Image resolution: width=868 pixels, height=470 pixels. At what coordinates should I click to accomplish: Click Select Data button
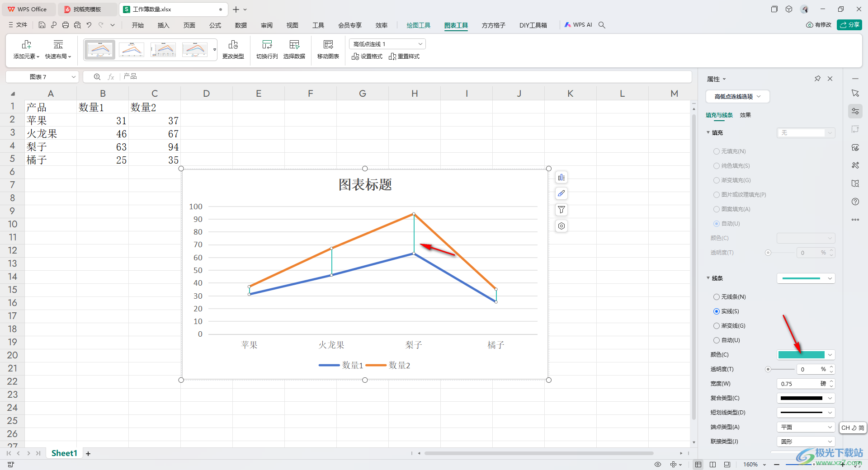coord(294,50)
